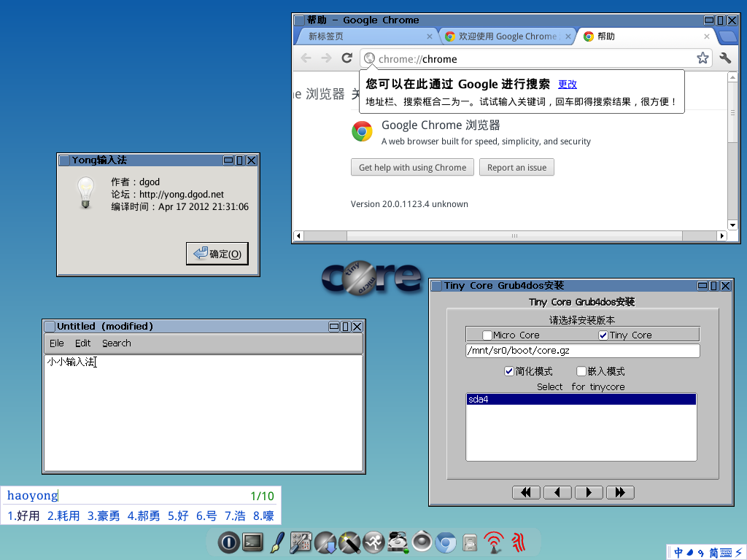Click the lightning bolt icon in input tray
The width and height of the screenshot is (747, 560).
pos(739,553)
